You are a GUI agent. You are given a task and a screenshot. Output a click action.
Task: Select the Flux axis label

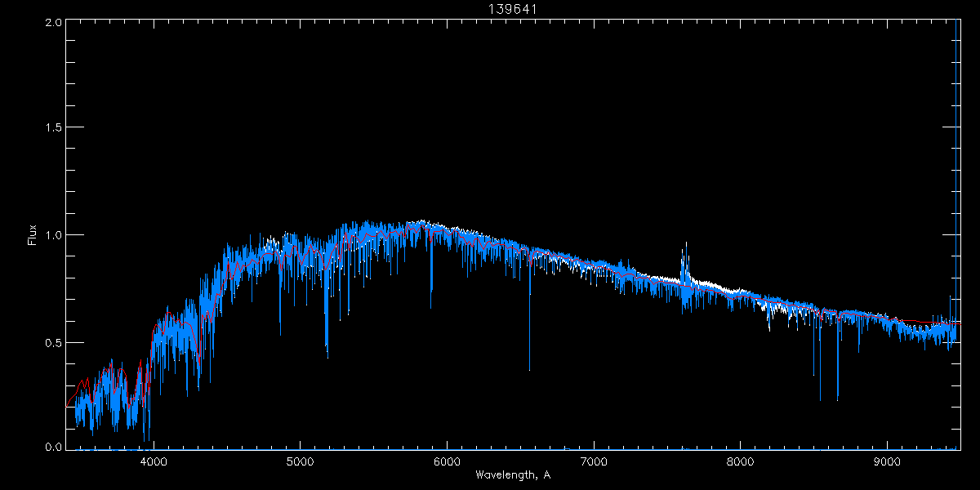coord(33,235)
